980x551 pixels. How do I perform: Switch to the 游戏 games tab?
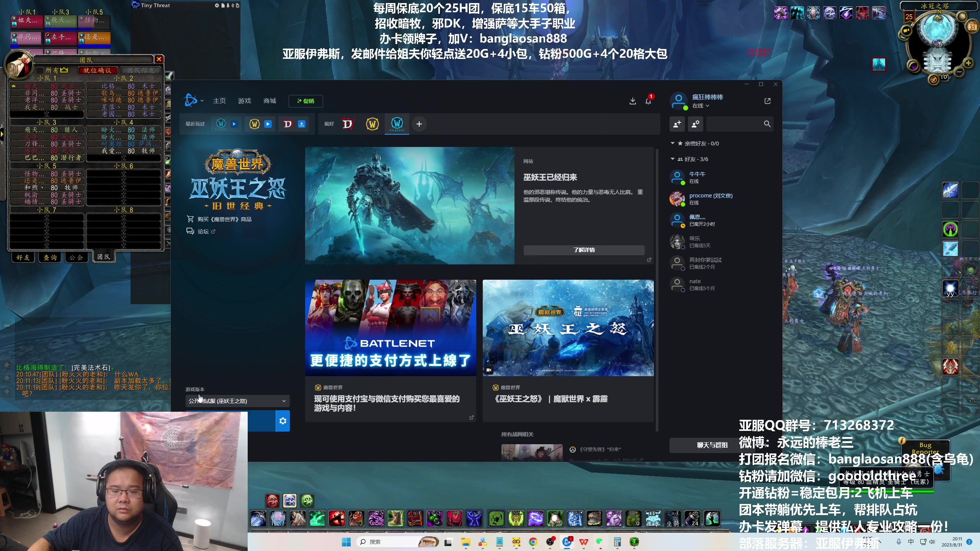point(244,101)
